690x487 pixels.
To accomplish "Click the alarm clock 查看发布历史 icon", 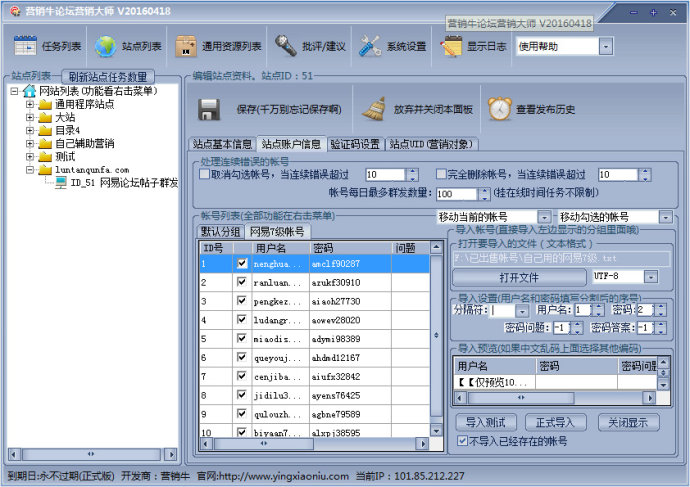I will [499, 108].
